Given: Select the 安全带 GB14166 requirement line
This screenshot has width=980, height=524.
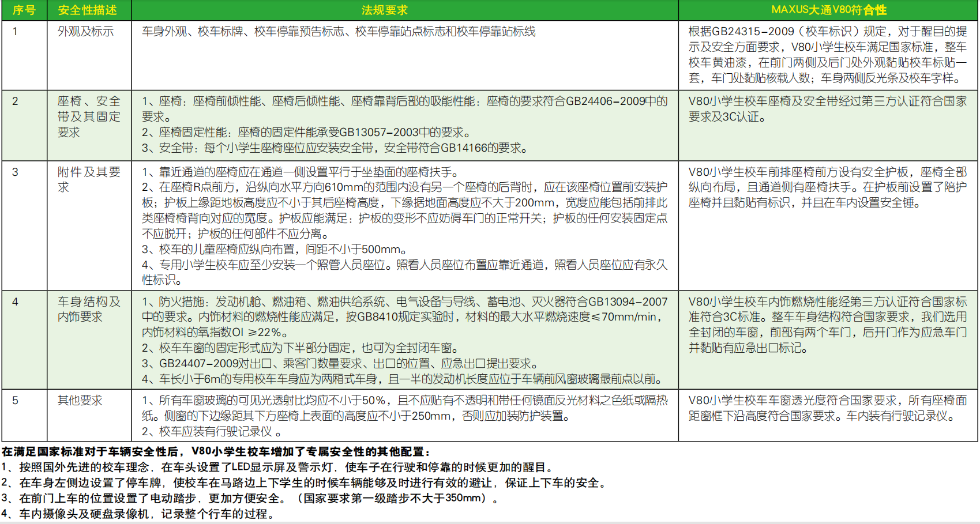Looking at the screenshot, I should click(335, 148).
